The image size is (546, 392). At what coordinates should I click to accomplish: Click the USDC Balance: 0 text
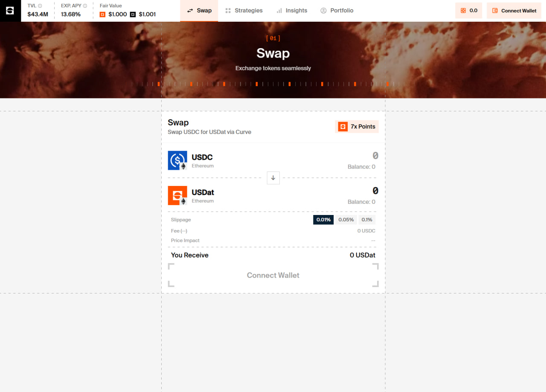pos(361,167)
